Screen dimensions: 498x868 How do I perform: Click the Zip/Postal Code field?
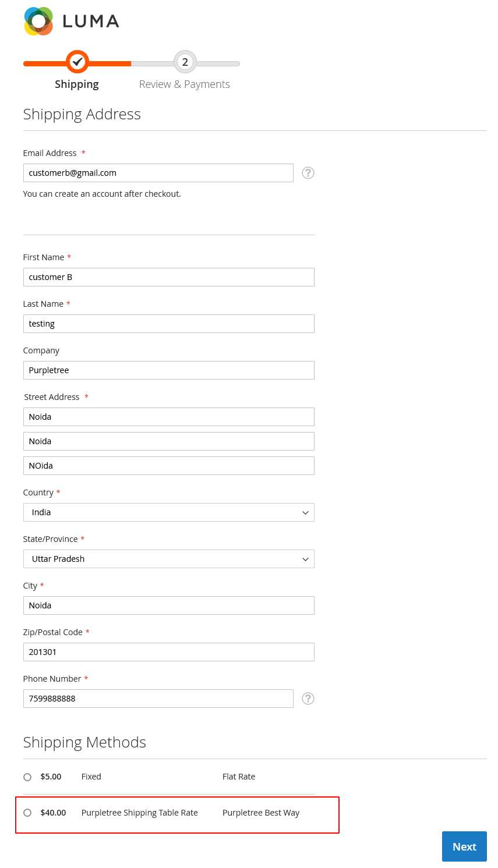tap(169, 652)
